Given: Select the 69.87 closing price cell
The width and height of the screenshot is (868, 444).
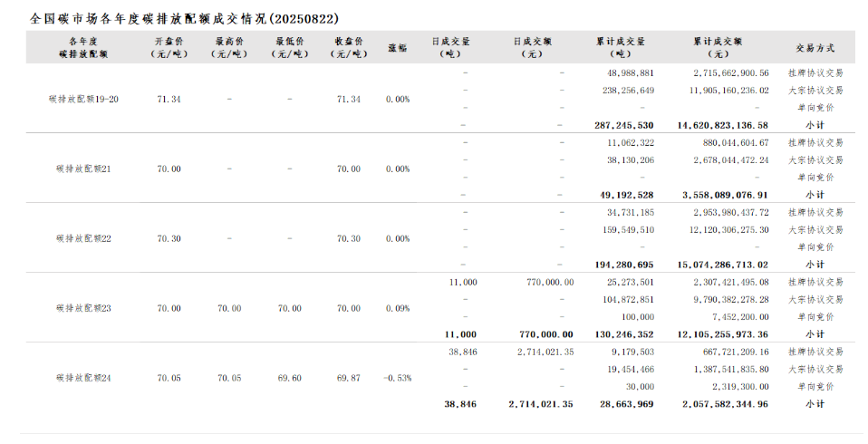Looking at the screenshot, I should (349, 378).
